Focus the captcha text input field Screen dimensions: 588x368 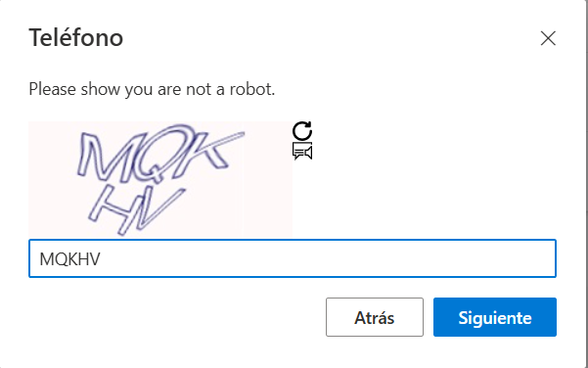click(x=293, y=258)
